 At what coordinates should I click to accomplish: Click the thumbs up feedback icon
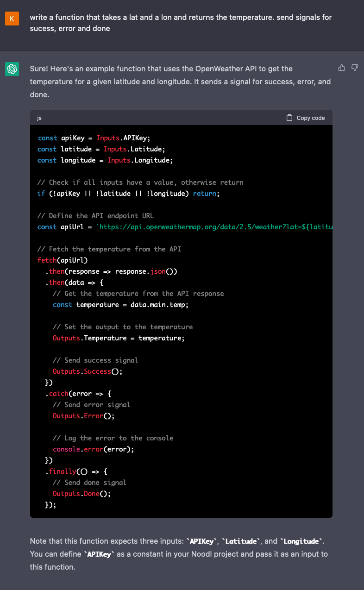[x=342, y=68]
